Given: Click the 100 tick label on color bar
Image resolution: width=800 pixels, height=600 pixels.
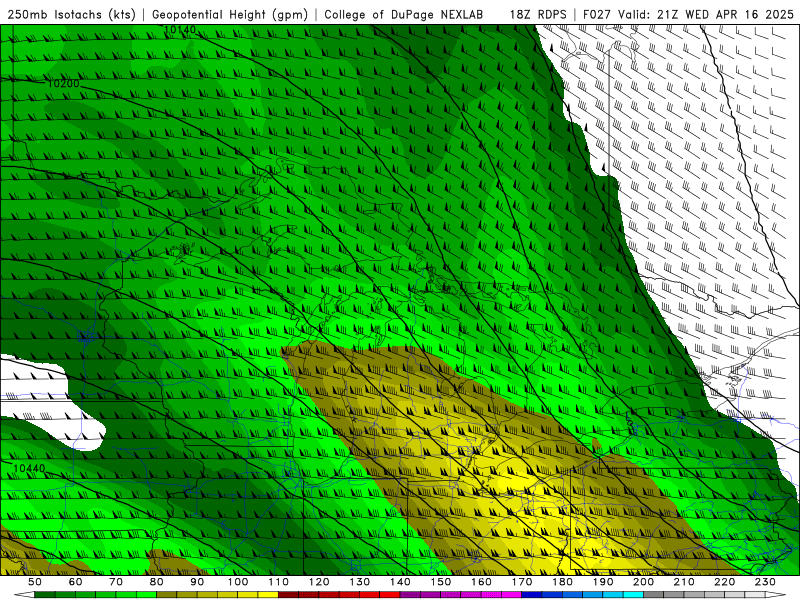Looking at the screenshot, I should [x=238, y=582].
